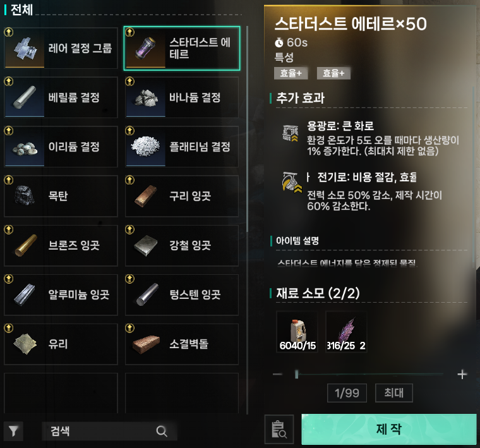Choose the 구리 잉곳 recipe
Viewport: 480px width, 448px height.
coord(182,196)
